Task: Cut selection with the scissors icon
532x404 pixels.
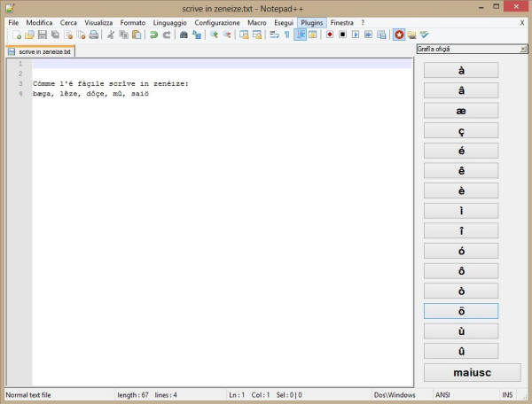Action: pos(111,35)
